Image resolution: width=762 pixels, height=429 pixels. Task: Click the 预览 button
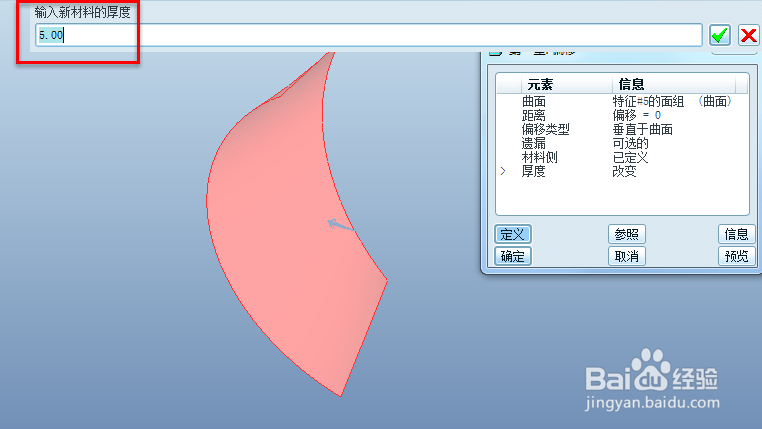(736, 256)
